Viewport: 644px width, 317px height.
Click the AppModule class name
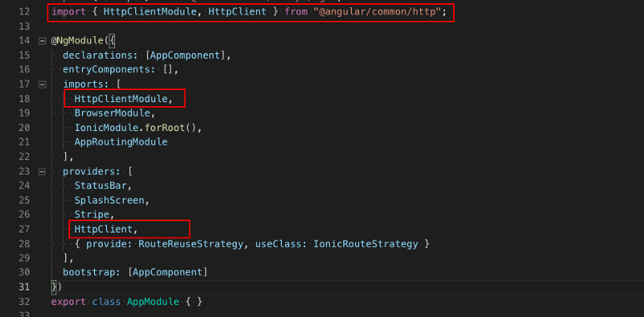click(x=153, y=302)
